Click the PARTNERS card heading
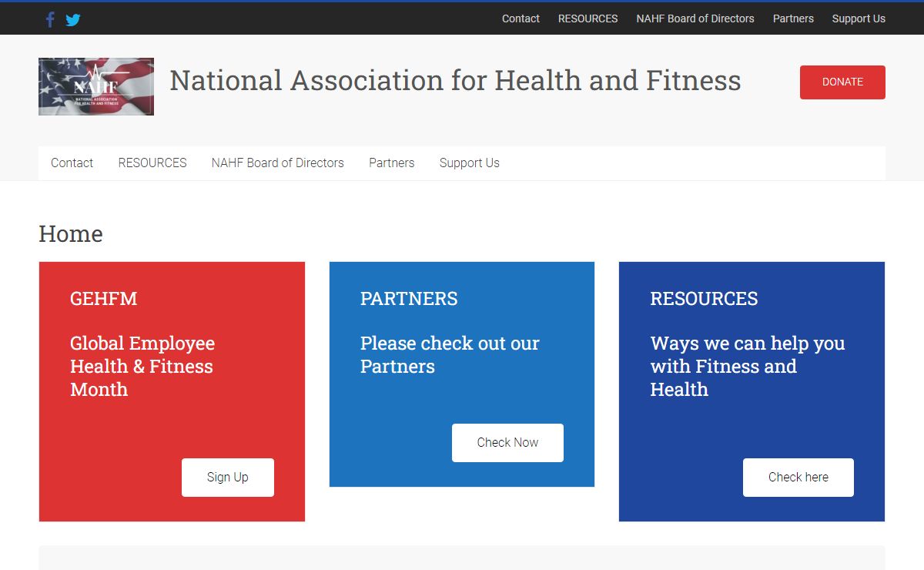This screenshot has height=570, width=924. (409, 299)
